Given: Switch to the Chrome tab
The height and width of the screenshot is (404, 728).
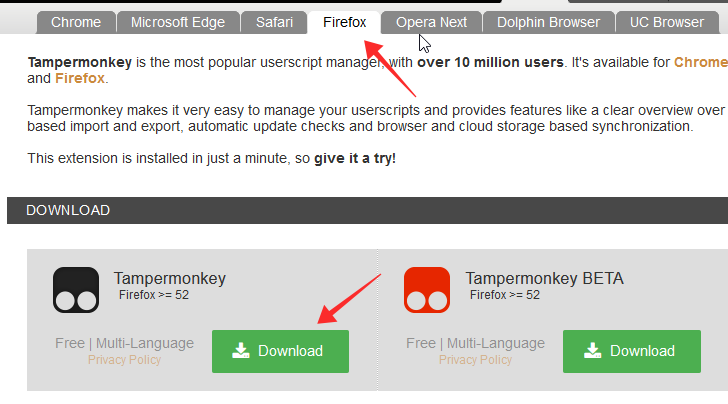Looking at the screenshot, I should (75, 22).
